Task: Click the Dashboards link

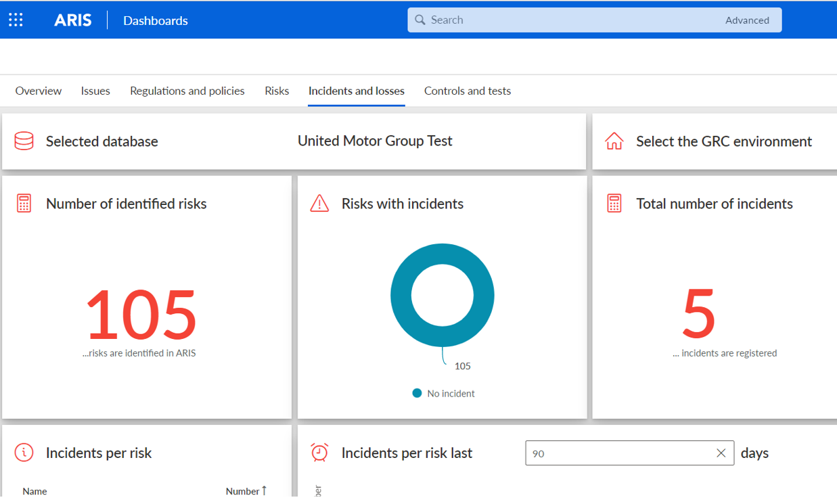Action: coord(155,21)
